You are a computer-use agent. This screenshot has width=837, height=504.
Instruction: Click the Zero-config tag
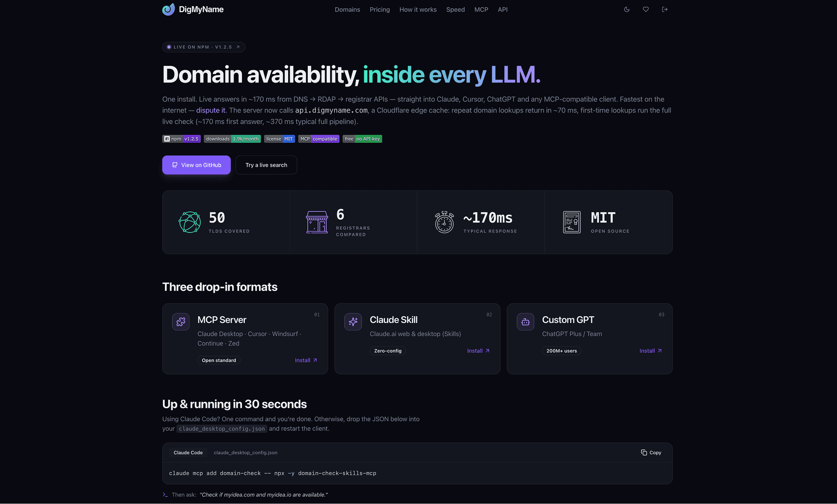(388, 351)
